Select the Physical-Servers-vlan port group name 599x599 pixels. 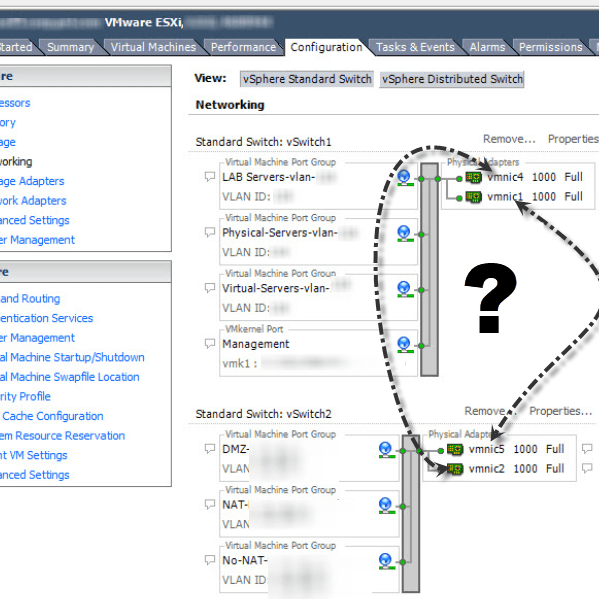point(280,233)
